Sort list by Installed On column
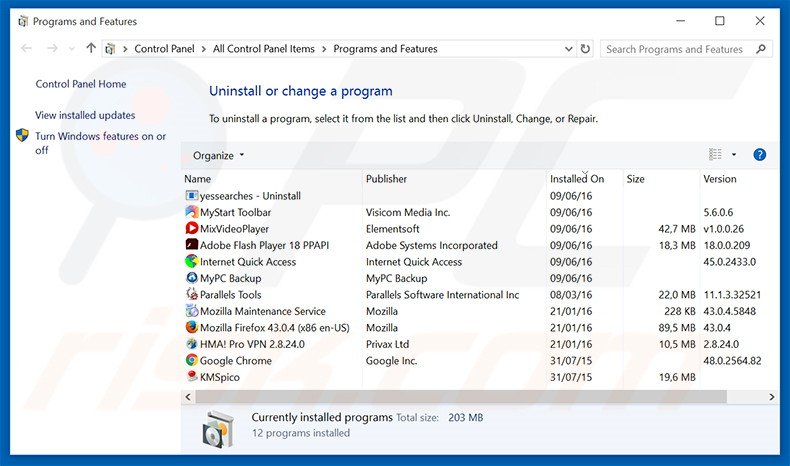Screen dimensions: 790x466 pyautogui.click(x=577, y=179)
